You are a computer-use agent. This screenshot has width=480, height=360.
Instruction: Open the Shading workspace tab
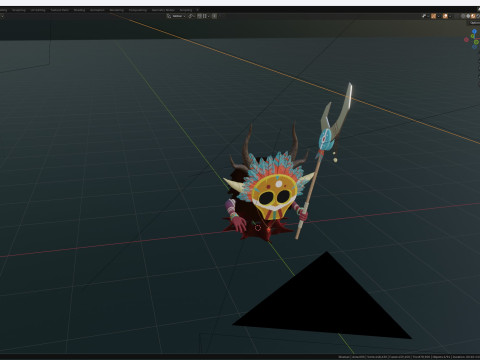[79, 10]
